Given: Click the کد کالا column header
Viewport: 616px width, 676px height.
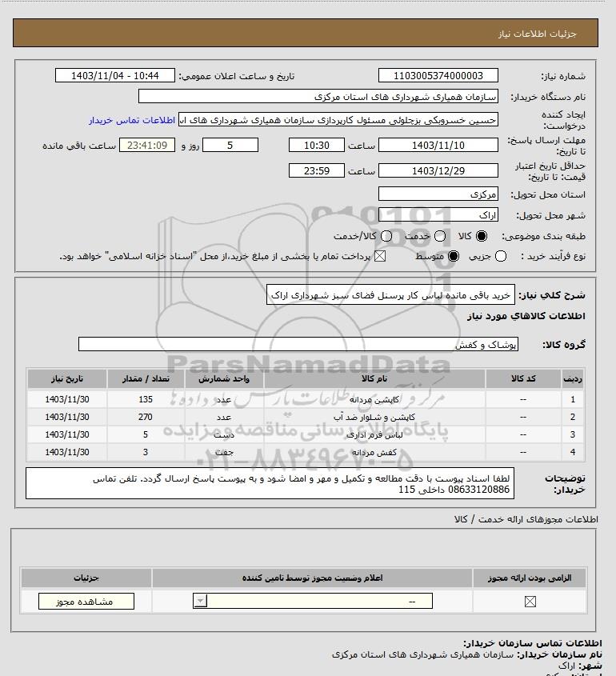Looking at the screenshot, I should (x=523, y=379).
